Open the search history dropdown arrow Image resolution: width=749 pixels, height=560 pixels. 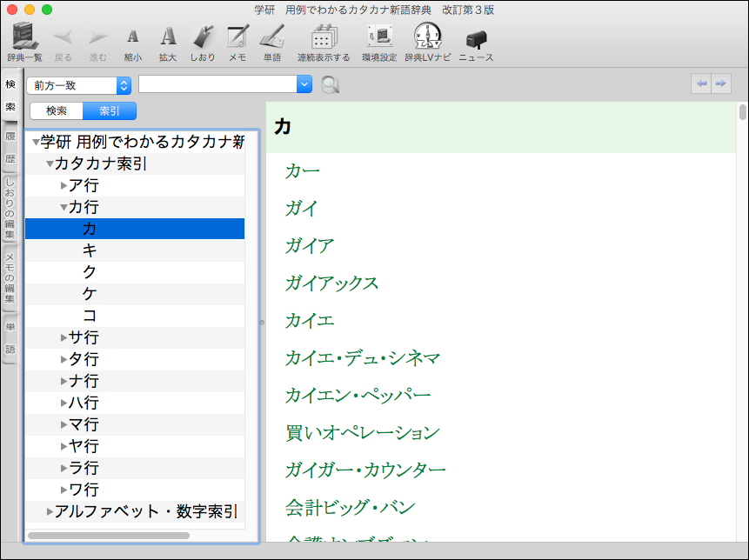[304, 84]
